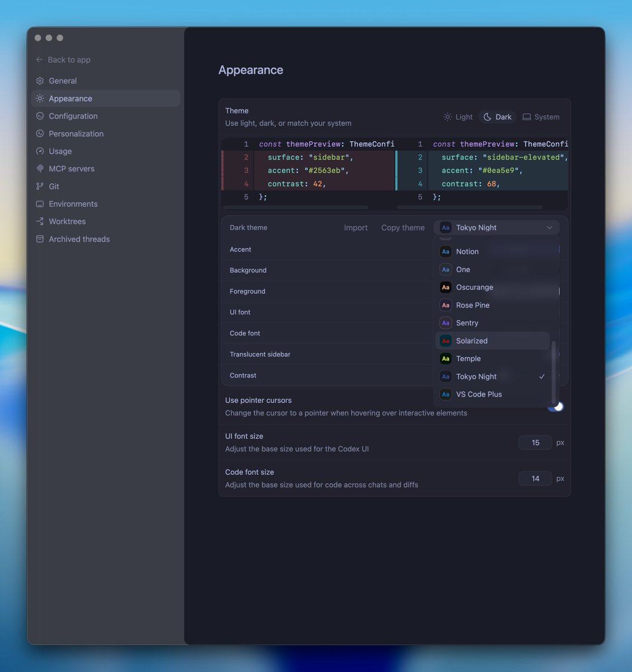Open the Archived threads page
Image resolution: width=632 pixels, height=672 pixels.
pos(106,239)
